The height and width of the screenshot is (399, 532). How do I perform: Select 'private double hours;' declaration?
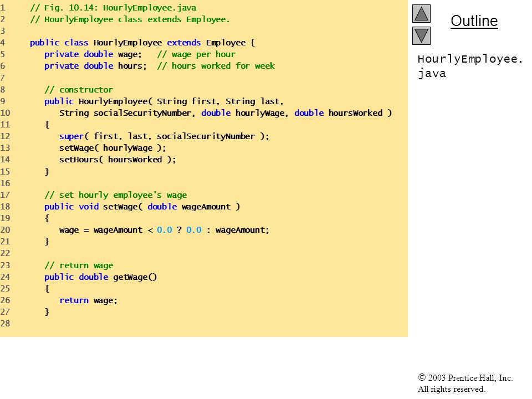(95, 66)
